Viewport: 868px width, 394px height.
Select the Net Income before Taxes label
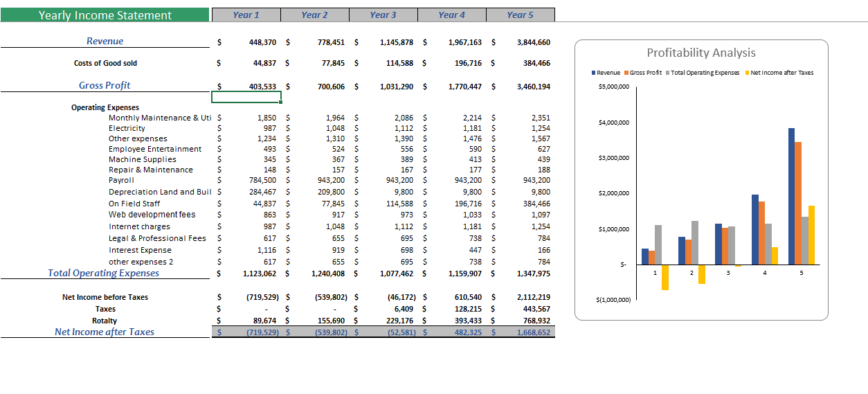coord(105,297)
